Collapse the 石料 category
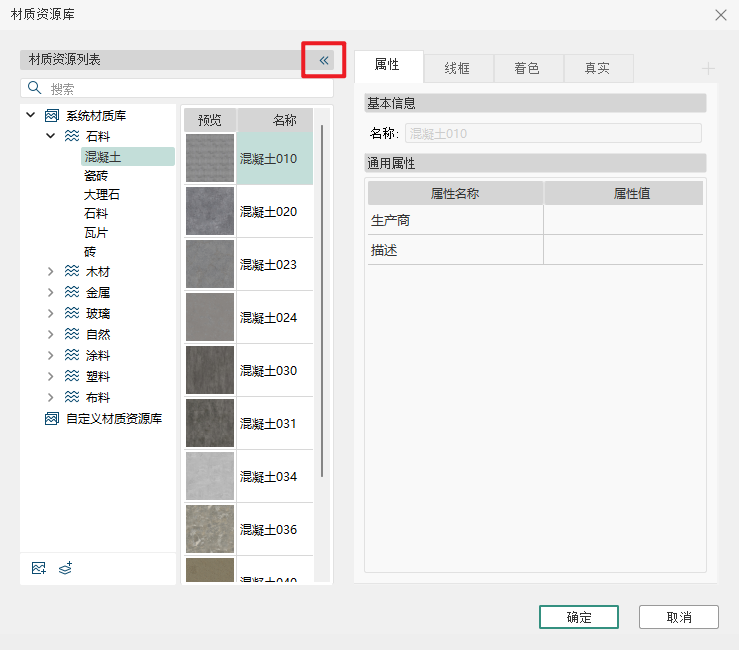739x650 pixels. tap(51, 136)
